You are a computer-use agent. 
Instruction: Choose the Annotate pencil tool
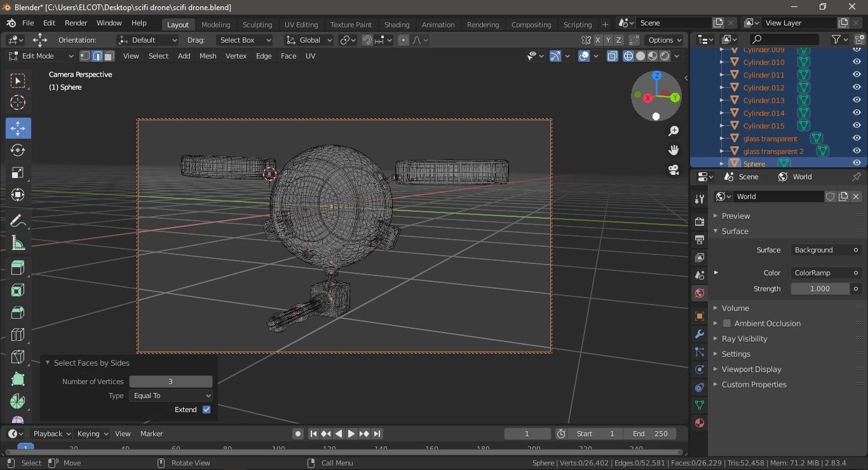point(17,221)
